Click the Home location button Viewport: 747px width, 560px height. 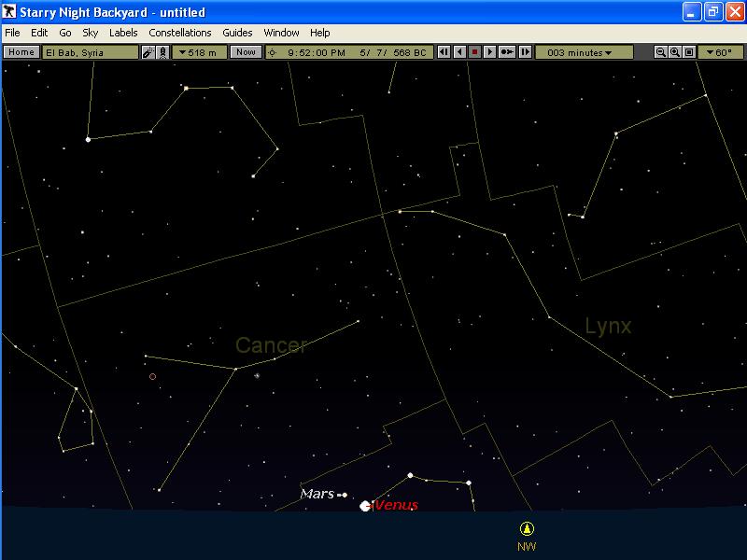click(21, 52)
